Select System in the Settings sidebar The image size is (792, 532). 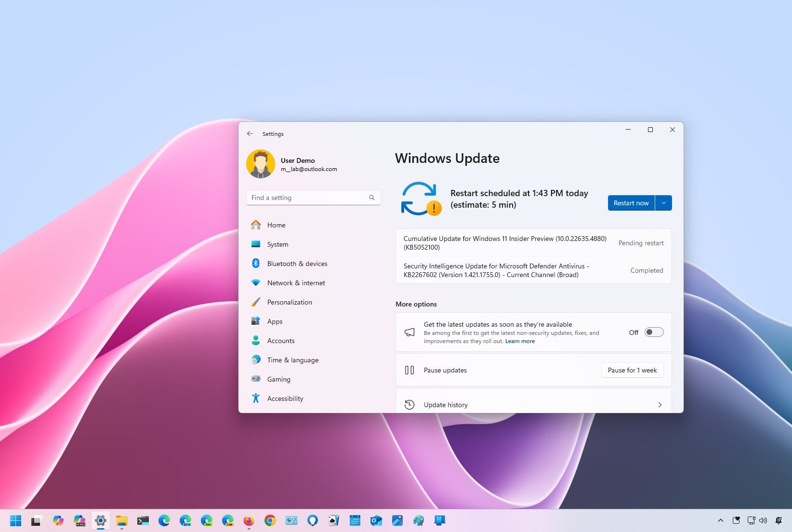point(277,244)
